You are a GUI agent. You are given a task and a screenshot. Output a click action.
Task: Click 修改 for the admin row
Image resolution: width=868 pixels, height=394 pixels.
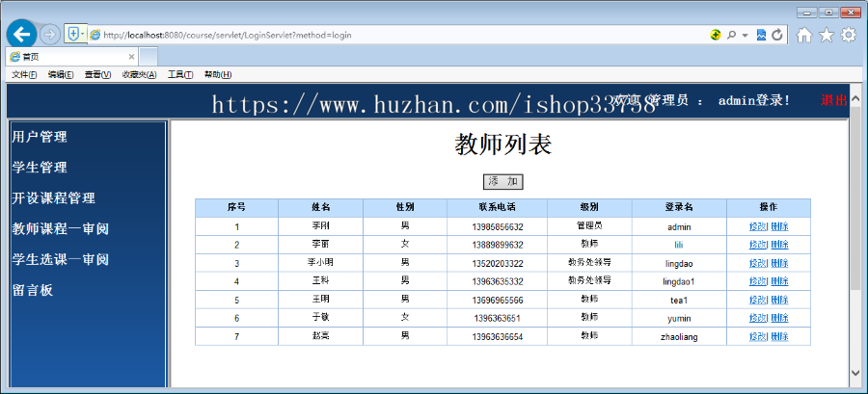pyautogui.click(x=758, y=226)
